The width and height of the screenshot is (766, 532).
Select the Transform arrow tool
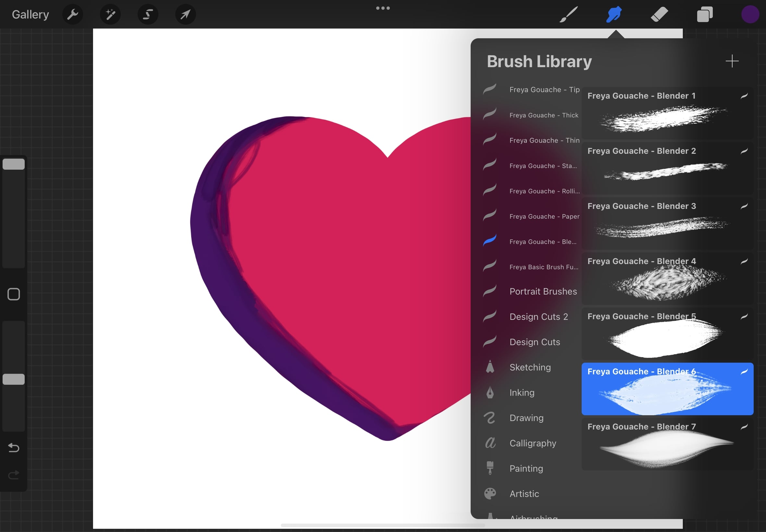click(x=185, y=14)
